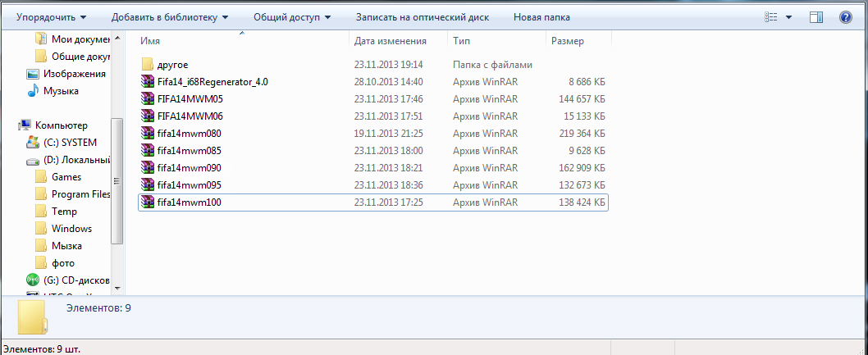Open the Games folder in sidebar
This screenshot has width=868, height=355.
(x=66, y=177)
